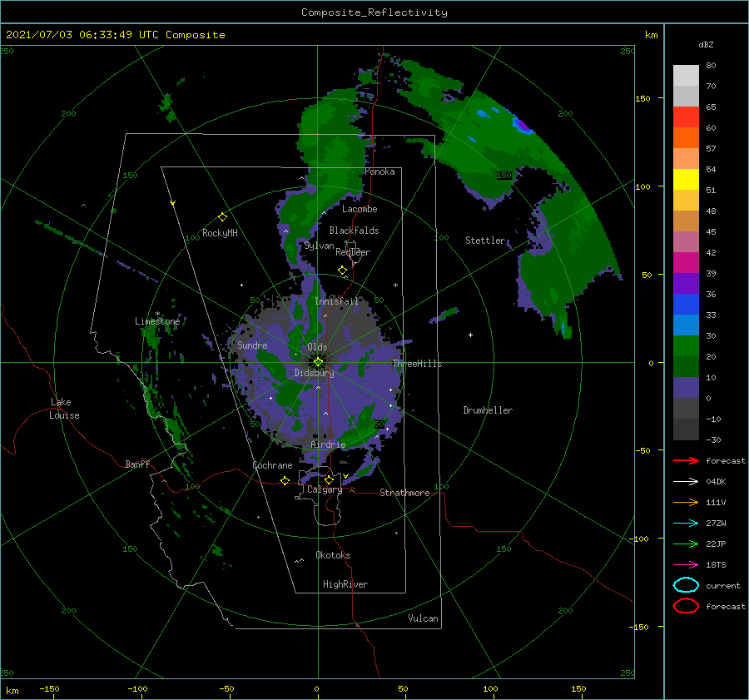Click the Limestone label on map
The width and height of the screenshot is (749, 700).
(157, 321)
